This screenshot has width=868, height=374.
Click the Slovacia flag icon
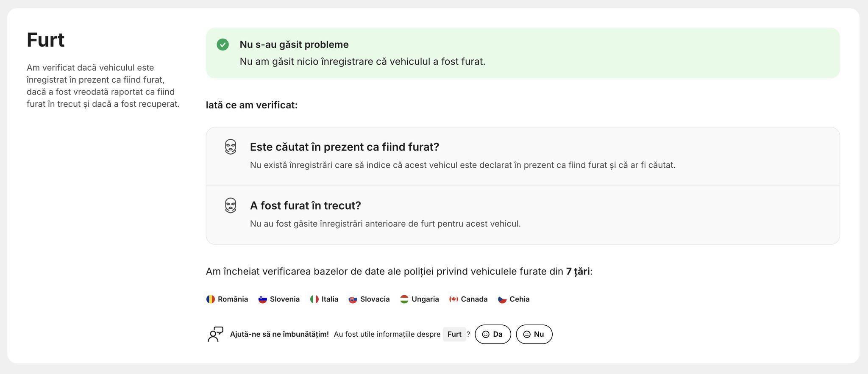(353, 299)
